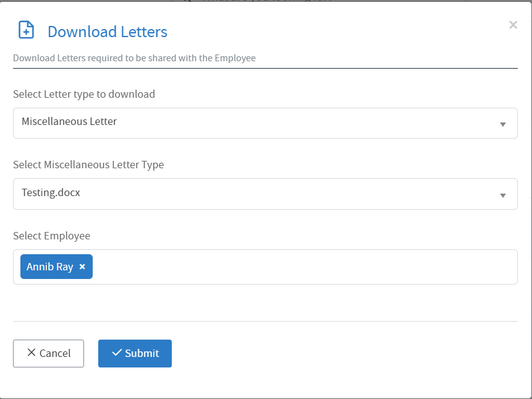The width and height of the screenshot is (532, 399).
Task: Submit the letter download form
Action: 135,353
